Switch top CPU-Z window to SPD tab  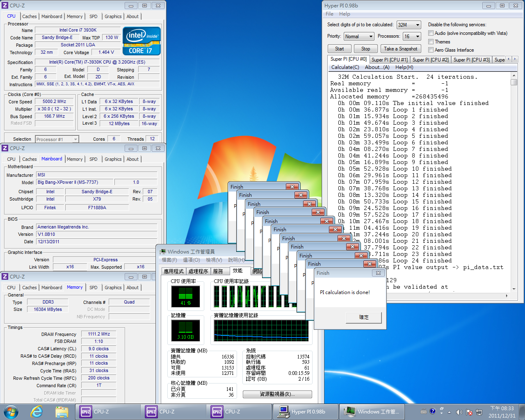[x=94, y=16]
